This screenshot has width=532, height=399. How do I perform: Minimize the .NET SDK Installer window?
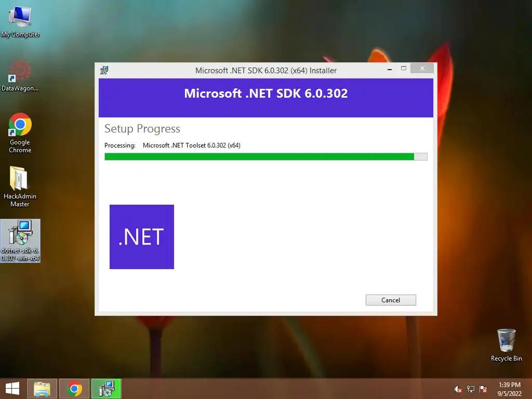[x=390, y=69]
